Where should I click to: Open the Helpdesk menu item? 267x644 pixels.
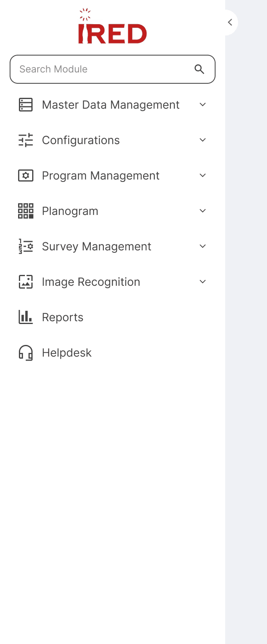click(67, 353)
